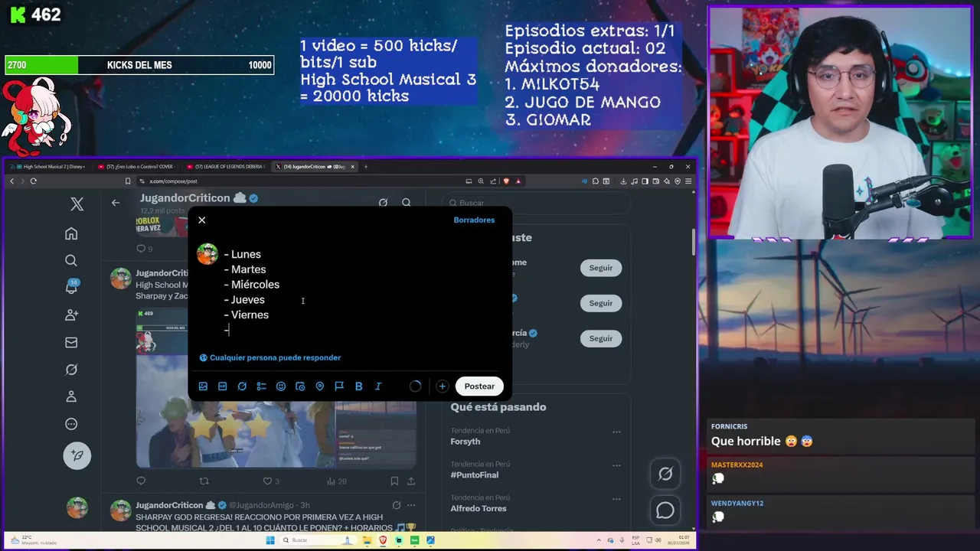
Task: Open Windows Start menu
Action: click(x=270, y=540)
